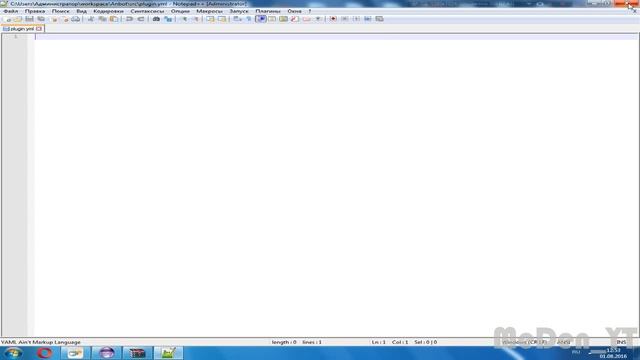Click the small X closing current document
Image resolution: width=640 pixels, height=360 pixels.
coord(635,11)
